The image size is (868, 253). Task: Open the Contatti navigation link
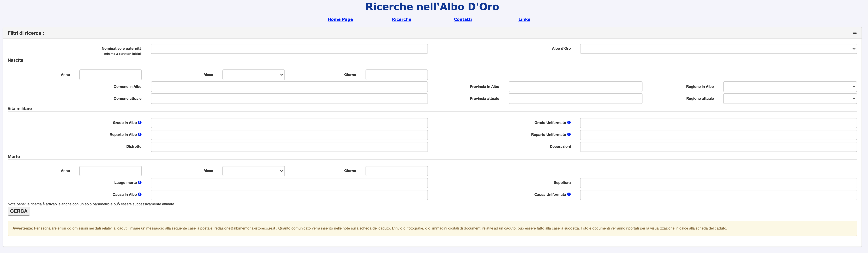[463, 19]
